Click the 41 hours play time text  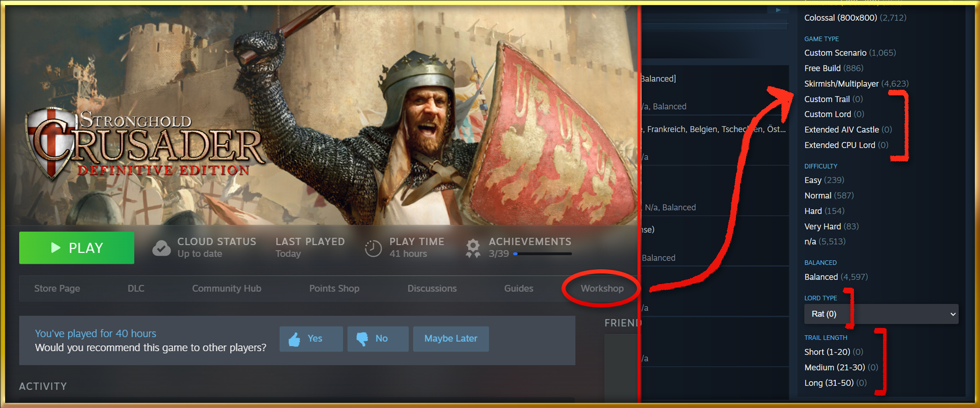coord(408,254)
